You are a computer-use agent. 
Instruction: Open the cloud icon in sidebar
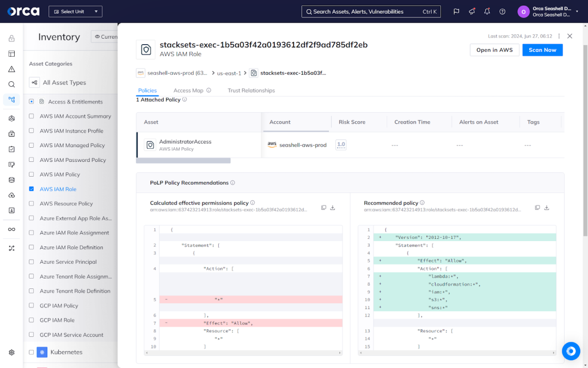[11, 195]
